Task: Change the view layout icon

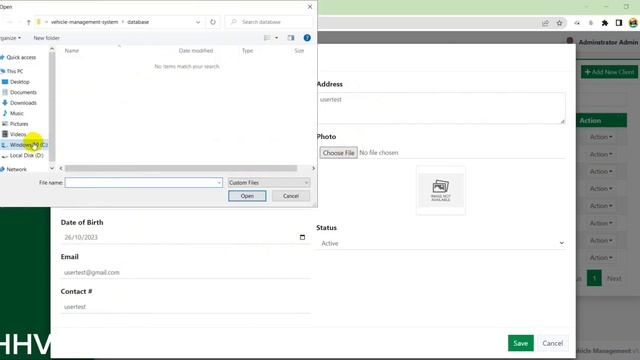Action: (x=267, y=38)
